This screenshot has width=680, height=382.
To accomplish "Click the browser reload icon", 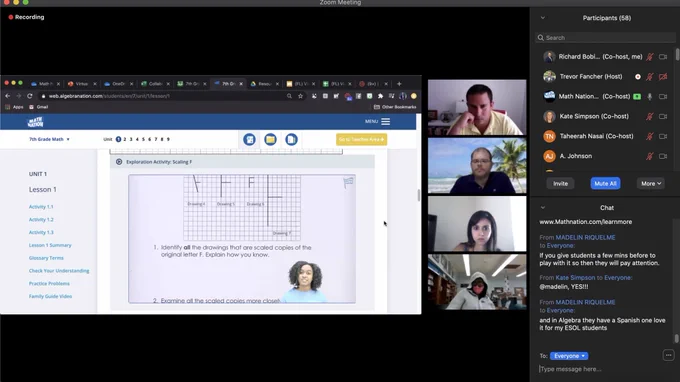I will click(29, 96).
